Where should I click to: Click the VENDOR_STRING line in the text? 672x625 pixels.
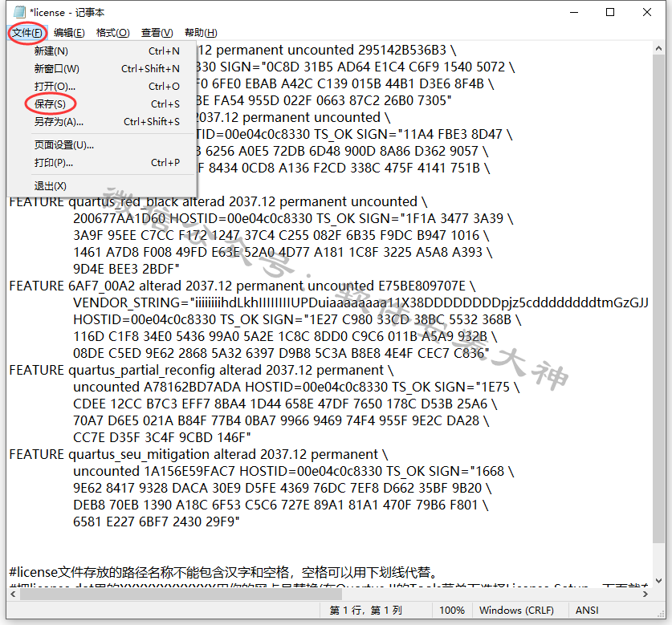360,302
